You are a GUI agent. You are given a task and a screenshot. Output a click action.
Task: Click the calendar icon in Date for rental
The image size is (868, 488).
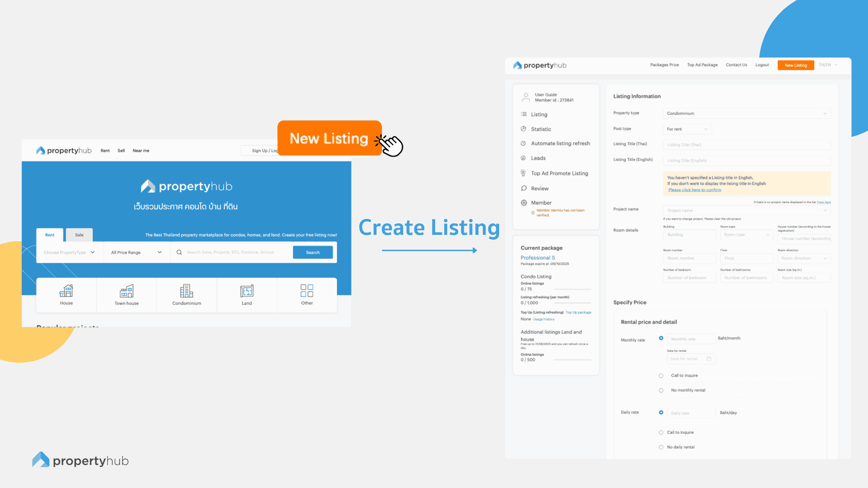coord(709,358)
